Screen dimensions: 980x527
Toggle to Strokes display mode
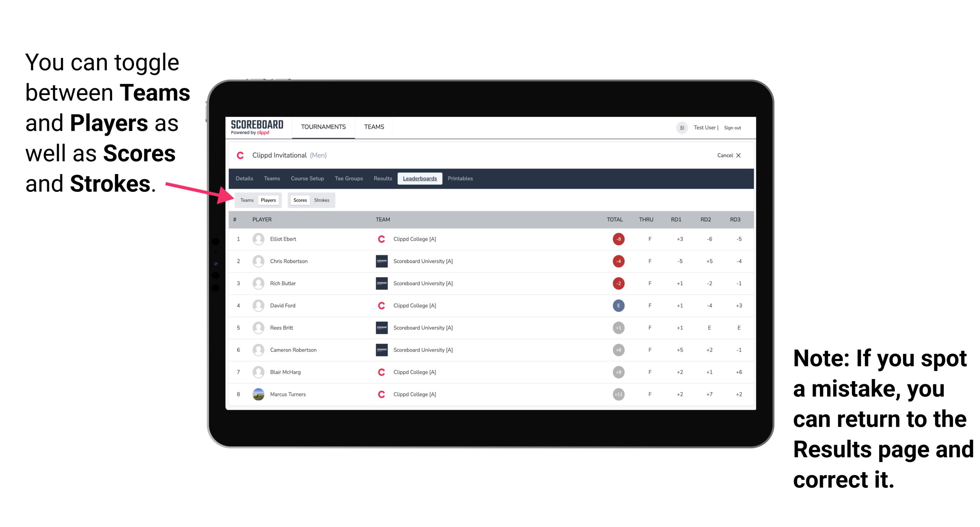click(322, 200)
